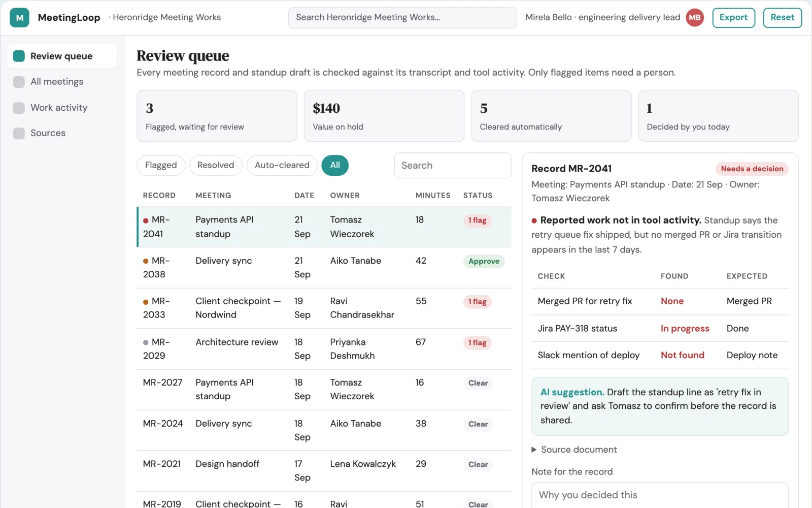Click the 1 flag badge for MR-2041

[477, 220]
